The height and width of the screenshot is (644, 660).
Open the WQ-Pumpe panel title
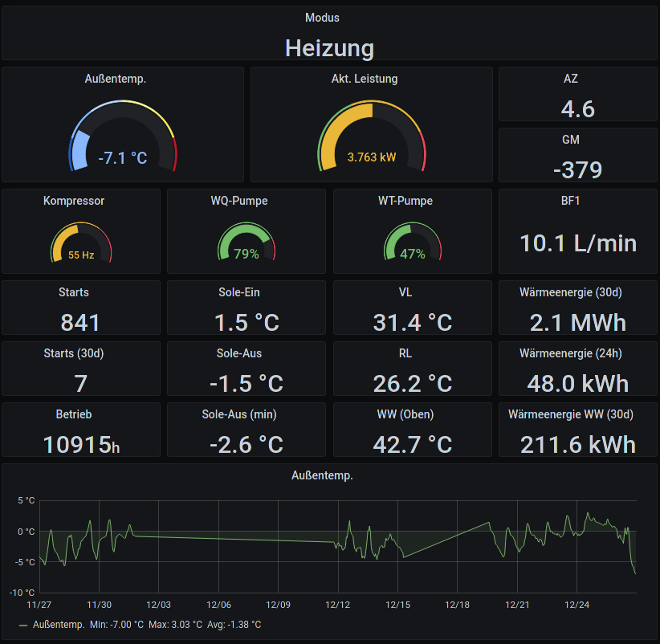click(239, 201)
